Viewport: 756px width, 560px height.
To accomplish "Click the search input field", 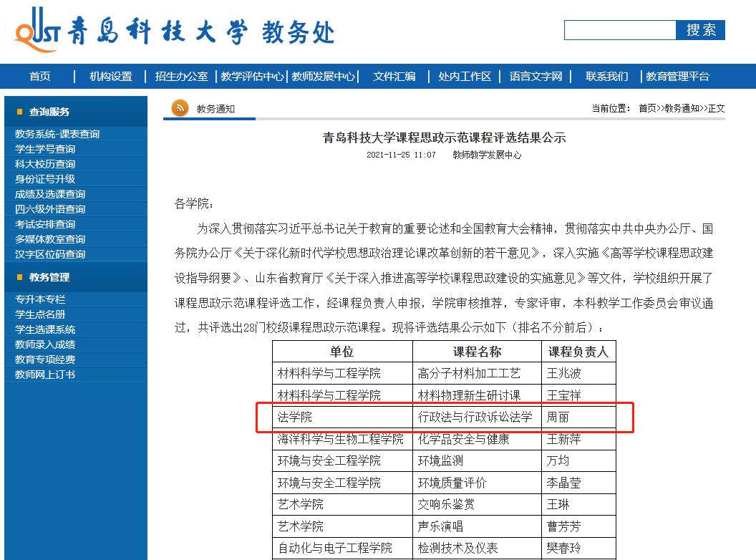I will click(620, 30).
